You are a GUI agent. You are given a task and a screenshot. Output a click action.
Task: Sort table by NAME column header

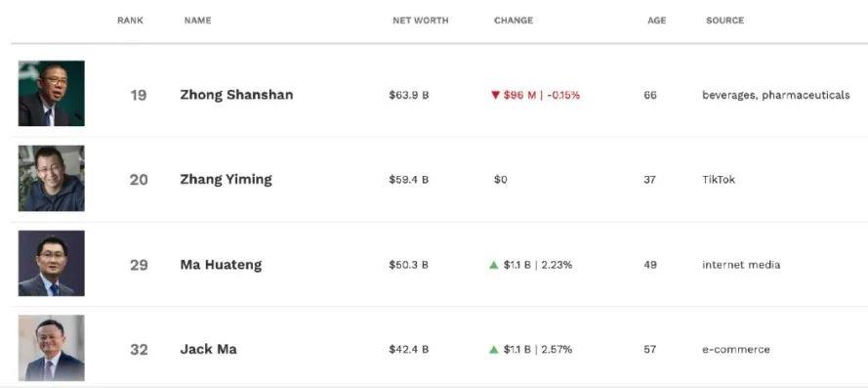tap(197, 21)
